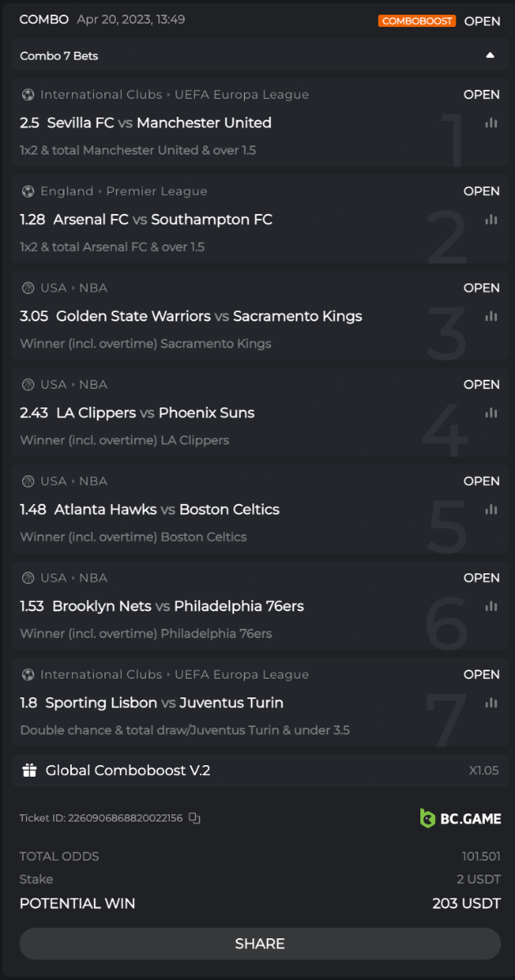The height and width of the screenshot is (980, 515).
Task: Open stats icon for Arsenal vs Southampton
Action: pyautogui.click(x=491, y=219)
